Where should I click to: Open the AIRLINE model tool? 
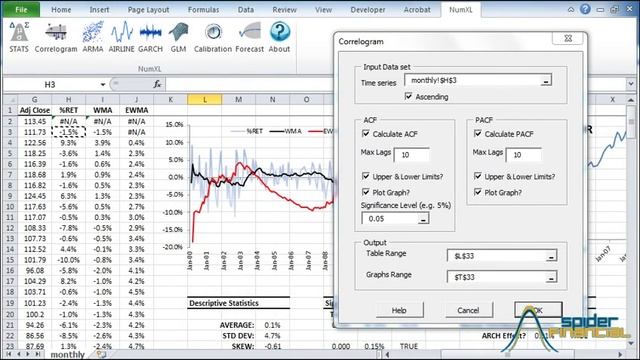click(121, 38)
